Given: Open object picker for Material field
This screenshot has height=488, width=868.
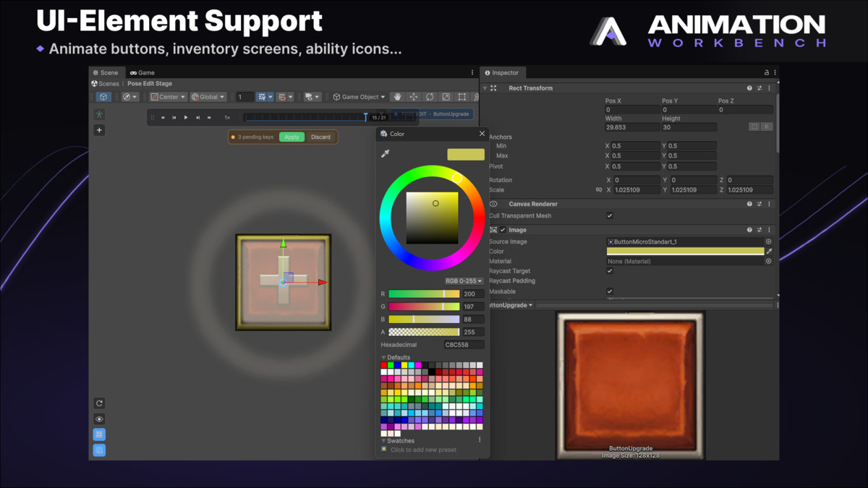Looking at the screenshot, I should pos(768,261).
